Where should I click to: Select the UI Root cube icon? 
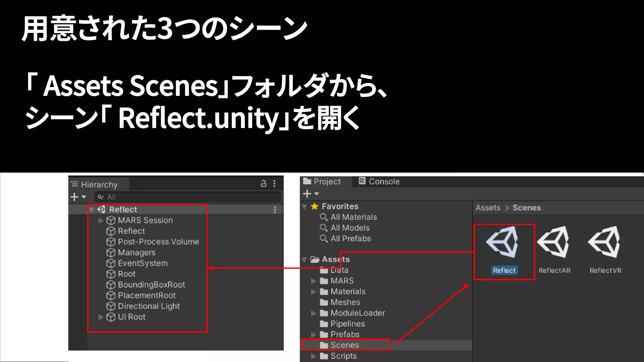[111, 317]
